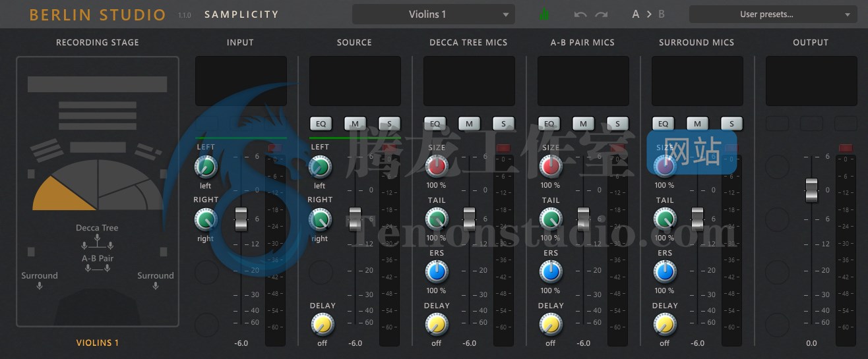Click the Surround ERS knob
The height and width of the screenshot is (359, 868).
click(x=665, y=271)
